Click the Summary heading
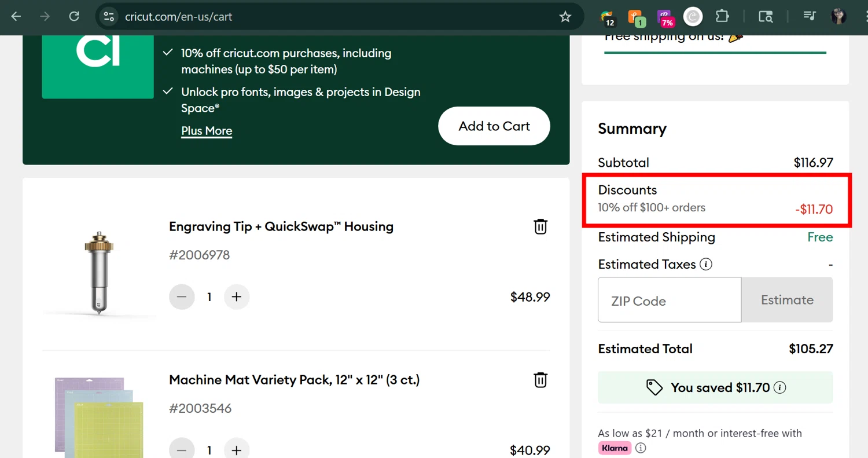This screenshot has height=458, width=868. [632, 129]
